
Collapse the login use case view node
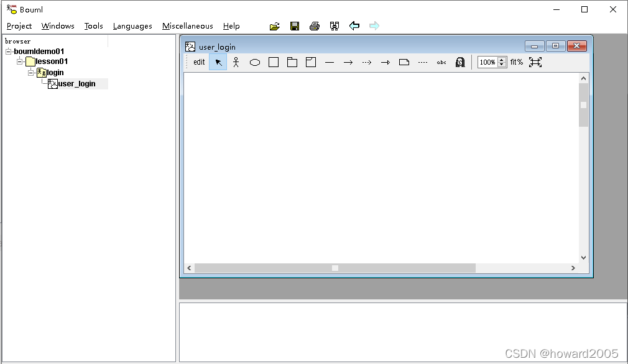(x=31, y=73)
